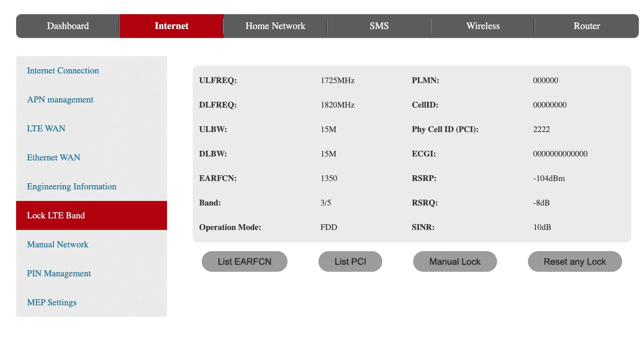The height and width of the screenshot is (342, 644).
Task: Select the Band value 3/5
Action: (326, 203)
